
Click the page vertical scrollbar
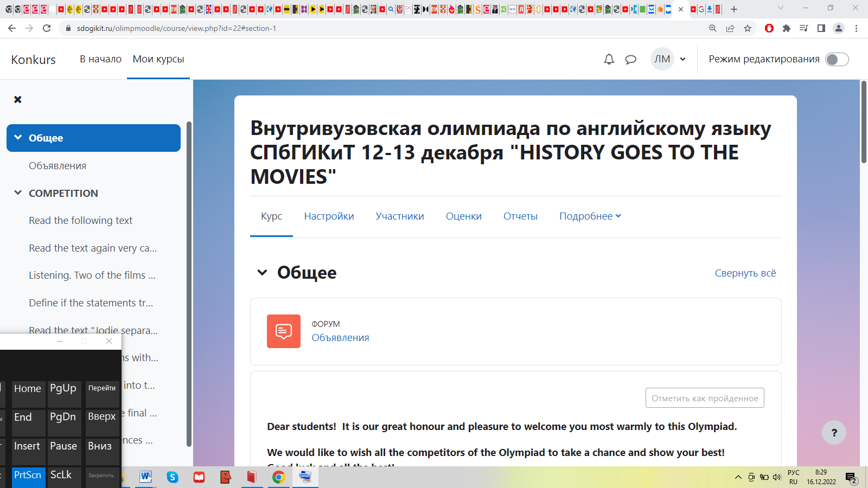(864, 122)
